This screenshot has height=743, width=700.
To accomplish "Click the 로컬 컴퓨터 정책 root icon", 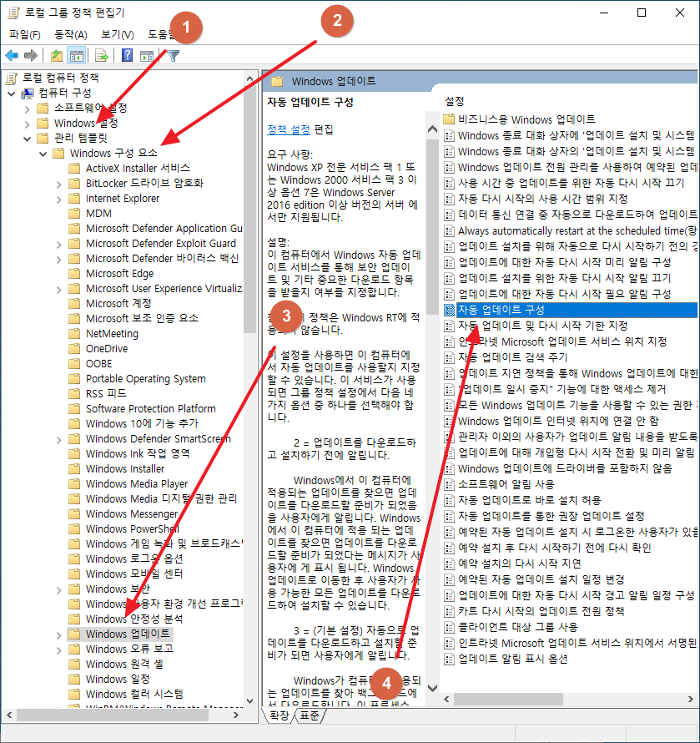I will tap(12, 78).
